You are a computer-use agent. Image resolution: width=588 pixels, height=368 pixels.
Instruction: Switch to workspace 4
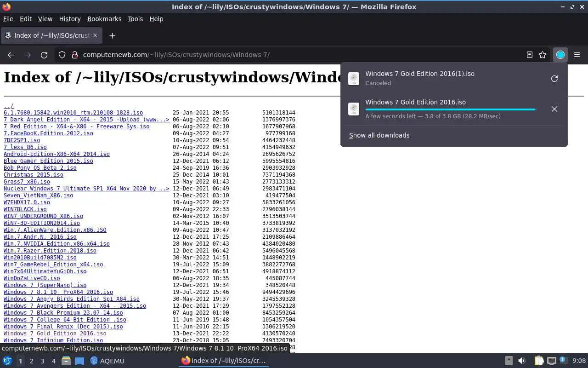[53, 361]
